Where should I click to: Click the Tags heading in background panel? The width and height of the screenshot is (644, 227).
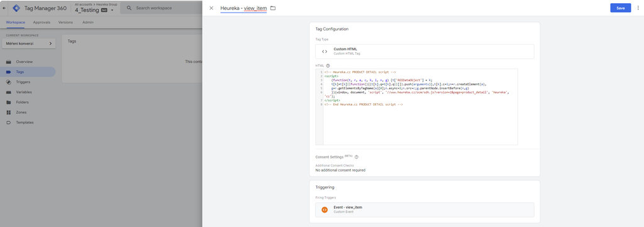click(72, 41)
